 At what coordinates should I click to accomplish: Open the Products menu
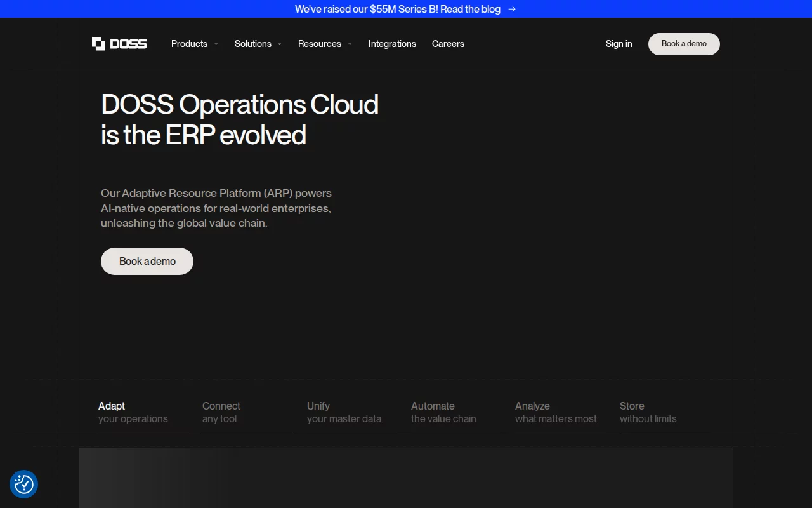coord(189,44)
